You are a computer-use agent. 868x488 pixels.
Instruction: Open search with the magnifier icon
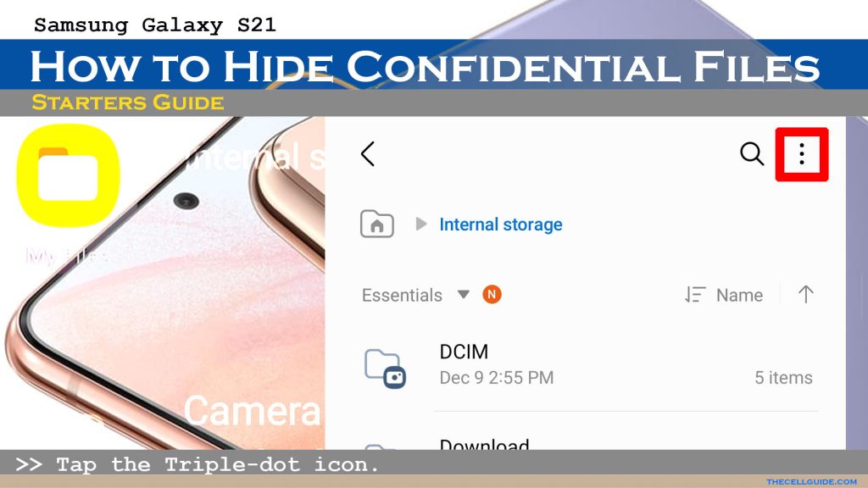[x=751, y=154]
